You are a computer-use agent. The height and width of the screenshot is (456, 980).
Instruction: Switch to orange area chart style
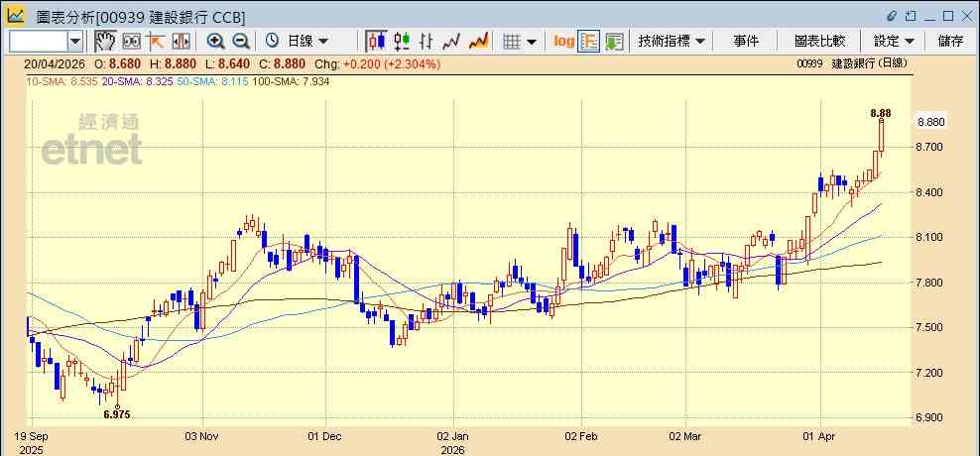pyautogui.click(x=478, y=42)
